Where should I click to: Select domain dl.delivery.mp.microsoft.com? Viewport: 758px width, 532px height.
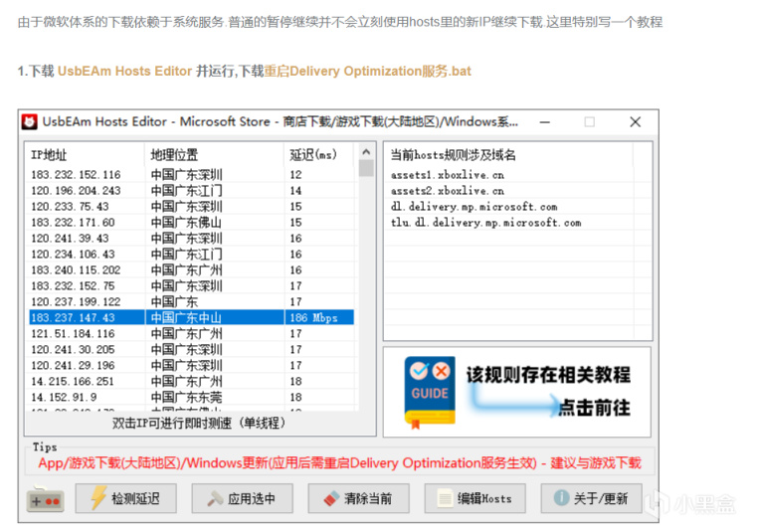coord(474,207)
